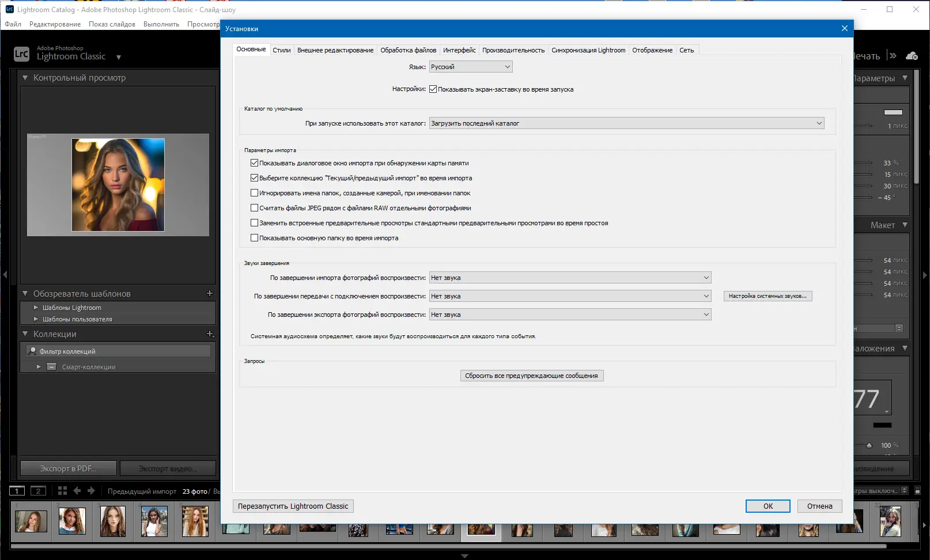
Task: Switch to the Интерфейс tab
Action: click(x=459, y=50)
